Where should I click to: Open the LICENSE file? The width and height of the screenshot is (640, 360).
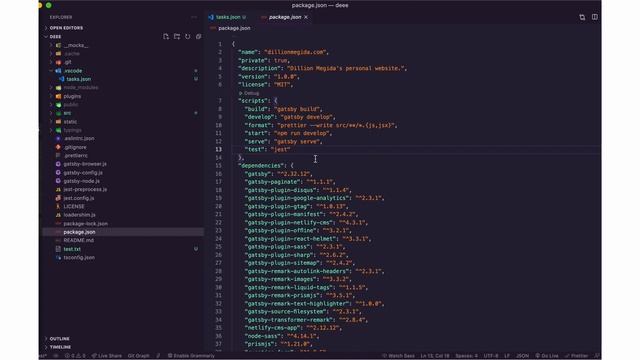(74, 207)
